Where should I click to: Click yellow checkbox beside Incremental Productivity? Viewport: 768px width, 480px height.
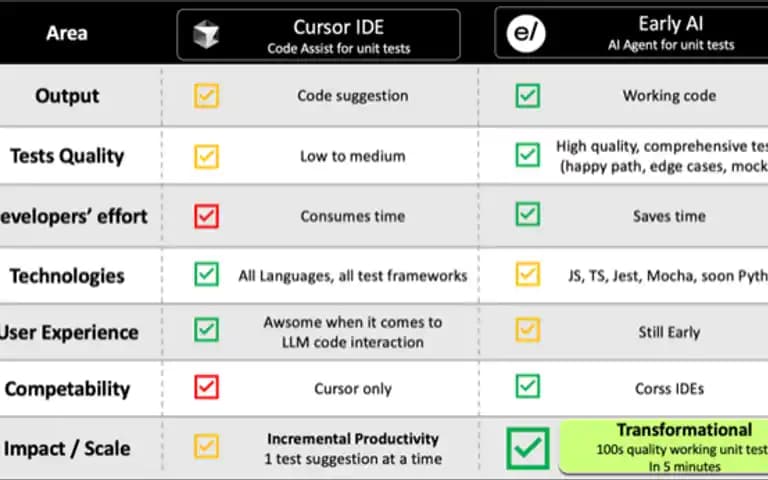[x=206, y=446]
